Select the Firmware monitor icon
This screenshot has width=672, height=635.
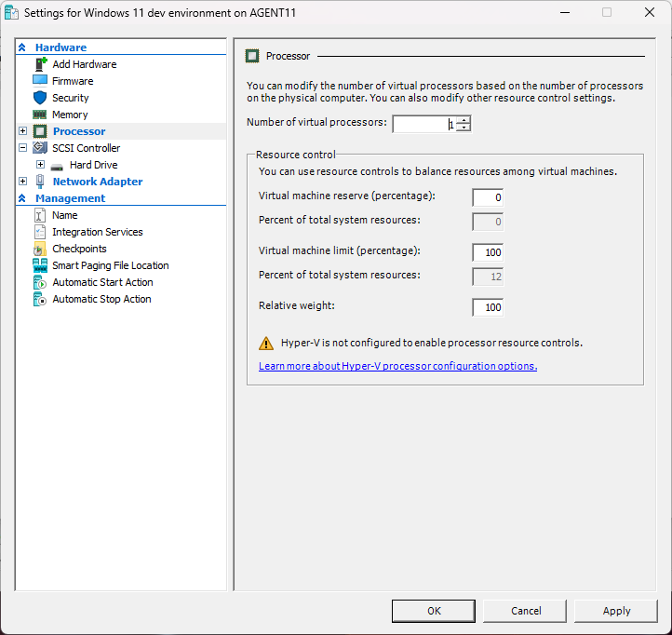(40, 81)
